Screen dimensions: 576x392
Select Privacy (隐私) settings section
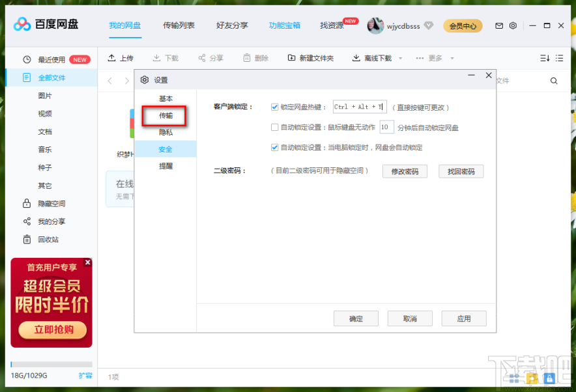(166, 132)
